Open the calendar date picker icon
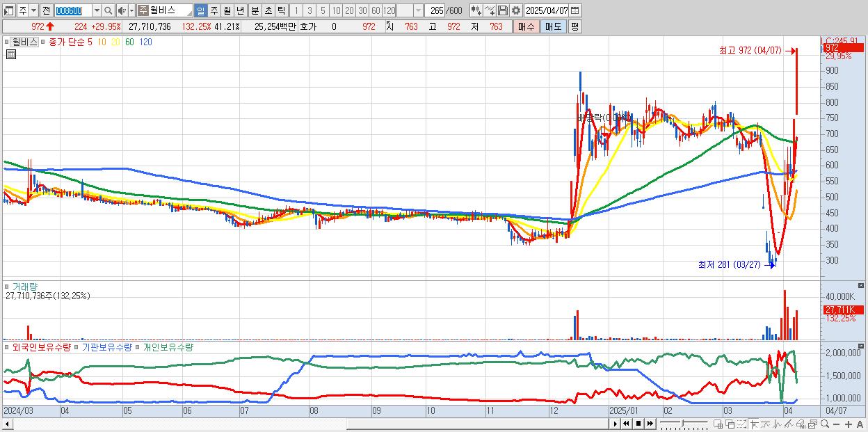 tap(575, 10)
